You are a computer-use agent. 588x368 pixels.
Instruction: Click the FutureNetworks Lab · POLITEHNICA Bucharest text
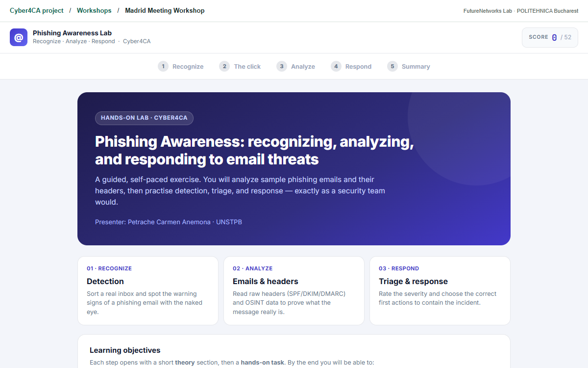(x=521, y=11)
